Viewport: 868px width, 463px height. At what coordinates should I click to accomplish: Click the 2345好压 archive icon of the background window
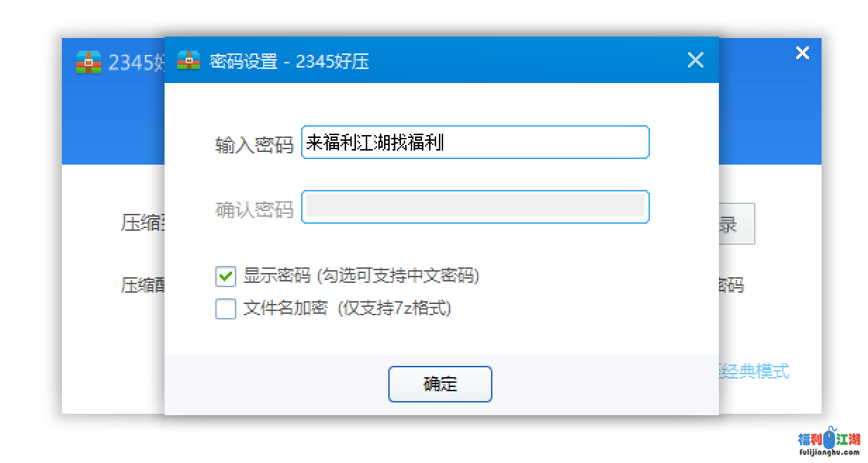(88, 62)
